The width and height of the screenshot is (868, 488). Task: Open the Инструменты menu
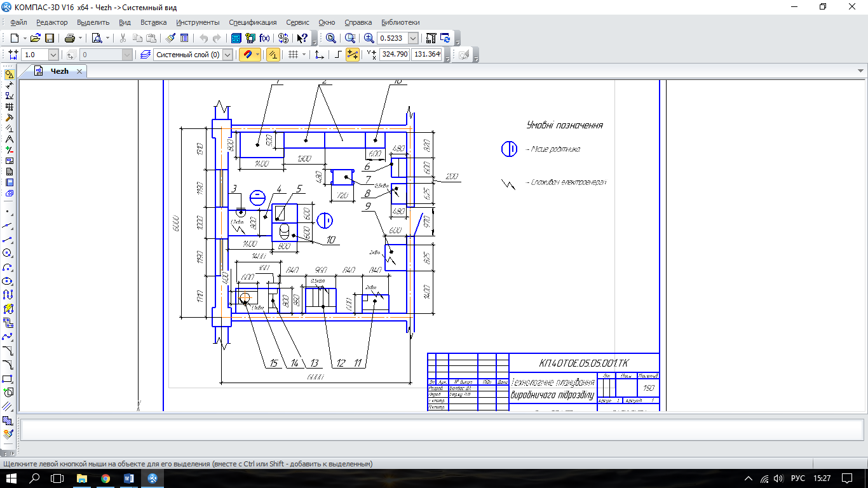198,22
